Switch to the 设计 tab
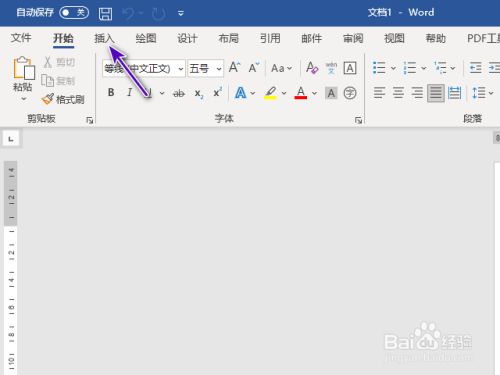 point(187,38)
